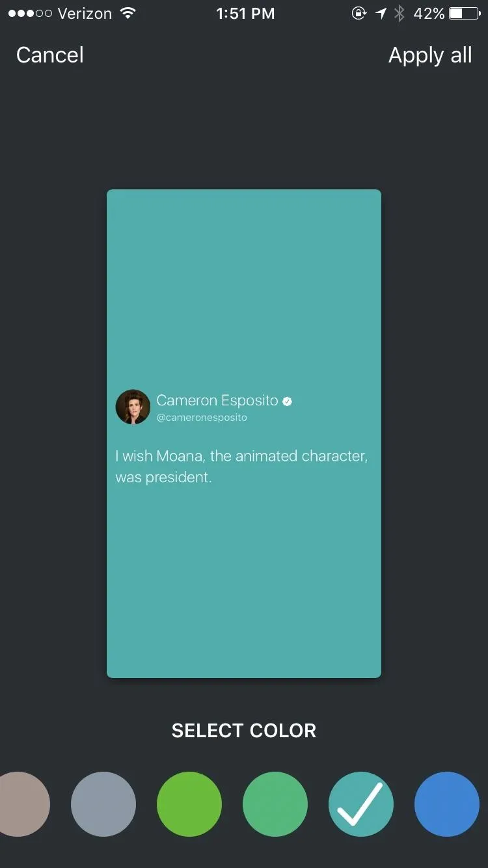Tap Cameron Esposito's profile avatar
The height and width of the screenshot is (868, 488).
133,407
